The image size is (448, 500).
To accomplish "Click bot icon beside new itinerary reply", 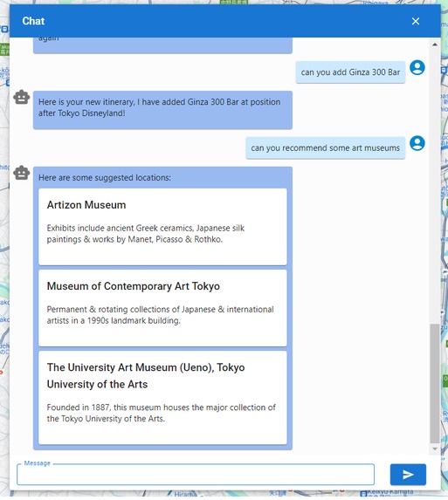I will point(22,97).
